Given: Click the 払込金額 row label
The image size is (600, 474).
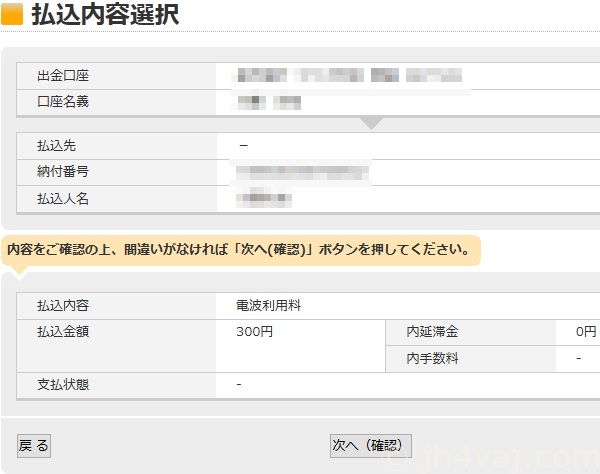Looking at the screenshot, I should click(63, 332).
